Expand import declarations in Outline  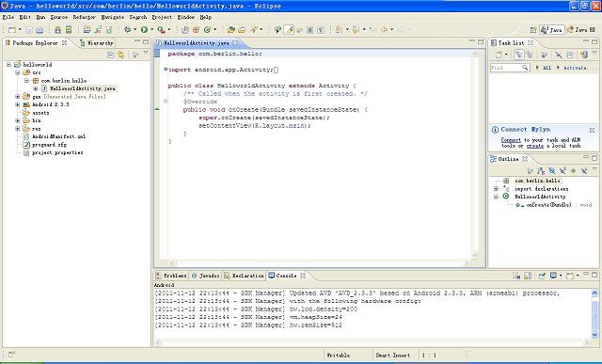496,189
